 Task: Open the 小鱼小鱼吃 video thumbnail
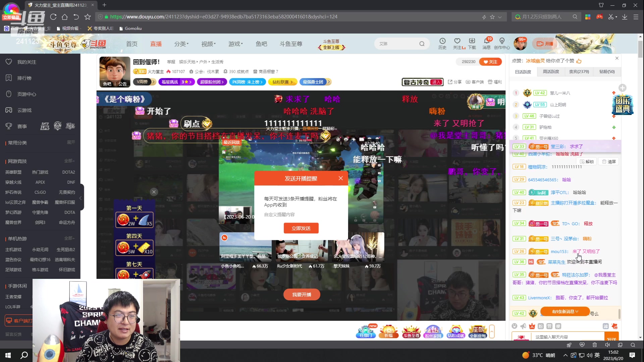click(246, 247)
